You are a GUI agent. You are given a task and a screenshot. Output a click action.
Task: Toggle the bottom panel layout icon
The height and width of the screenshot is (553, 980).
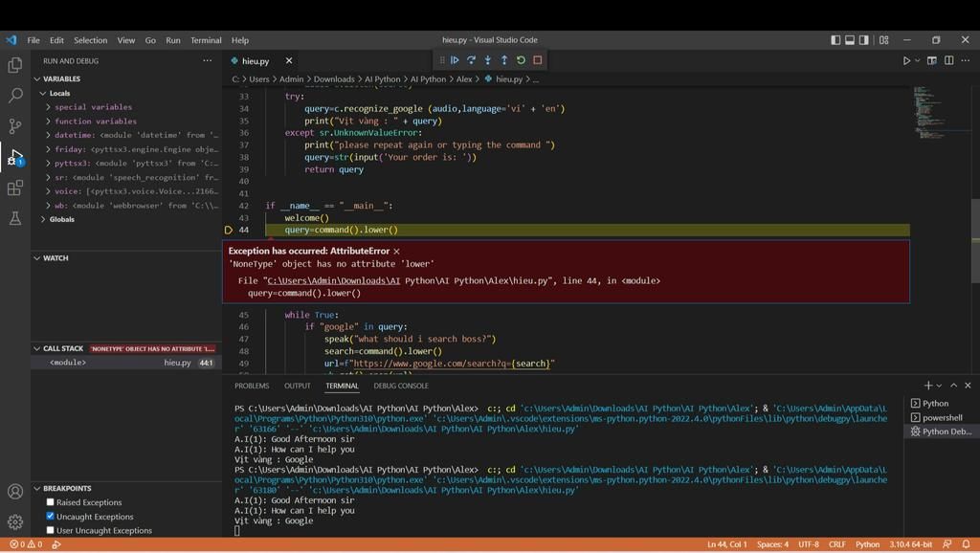pos(850,40)
